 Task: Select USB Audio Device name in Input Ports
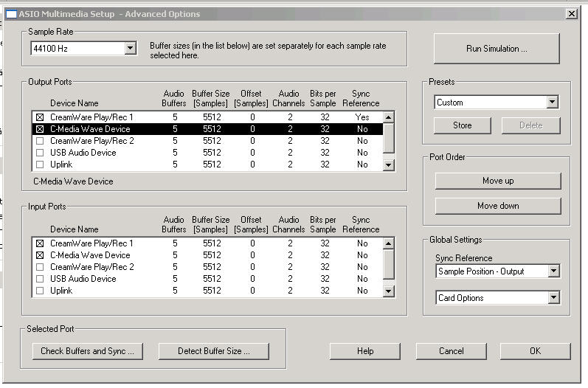click(x=83, y=279)
